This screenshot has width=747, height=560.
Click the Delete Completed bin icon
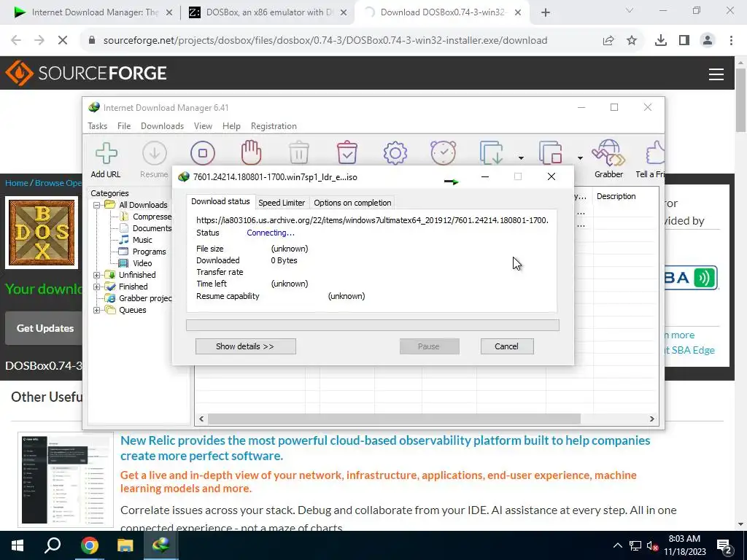[347, 152]
